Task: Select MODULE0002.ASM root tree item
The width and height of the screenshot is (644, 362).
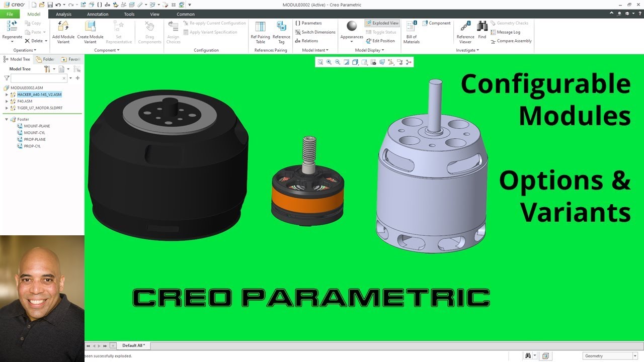Action: [x=27, y=88]
